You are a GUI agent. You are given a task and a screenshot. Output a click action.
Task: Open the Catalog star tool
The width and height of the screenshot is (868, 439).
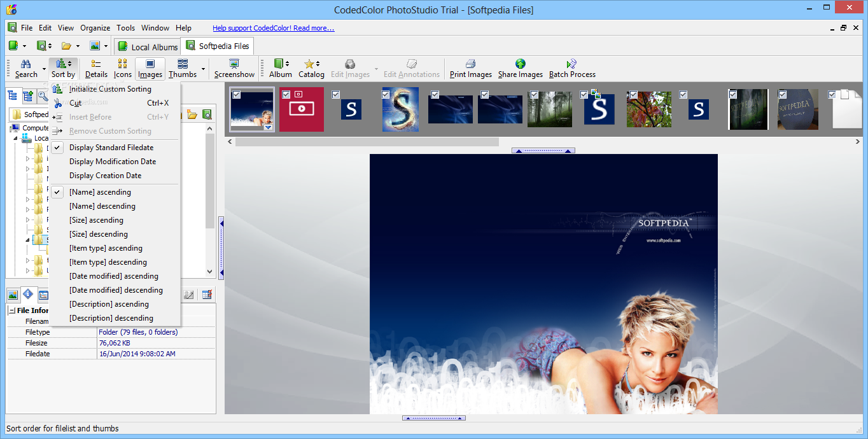click(x=311, y=69)
